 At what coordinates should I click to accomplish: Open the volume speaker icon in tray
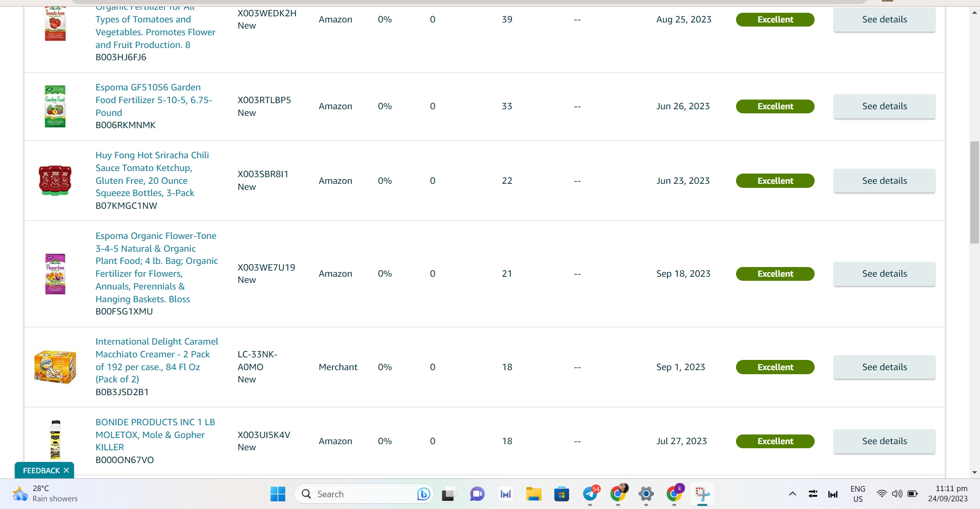897,494
